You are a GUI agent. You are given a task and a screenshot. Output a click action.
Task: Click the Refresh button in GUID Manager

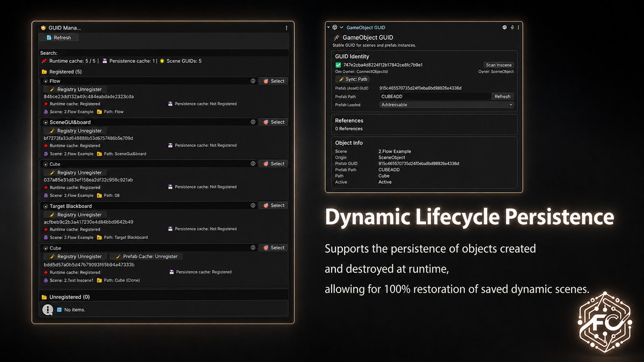(58, 38)
